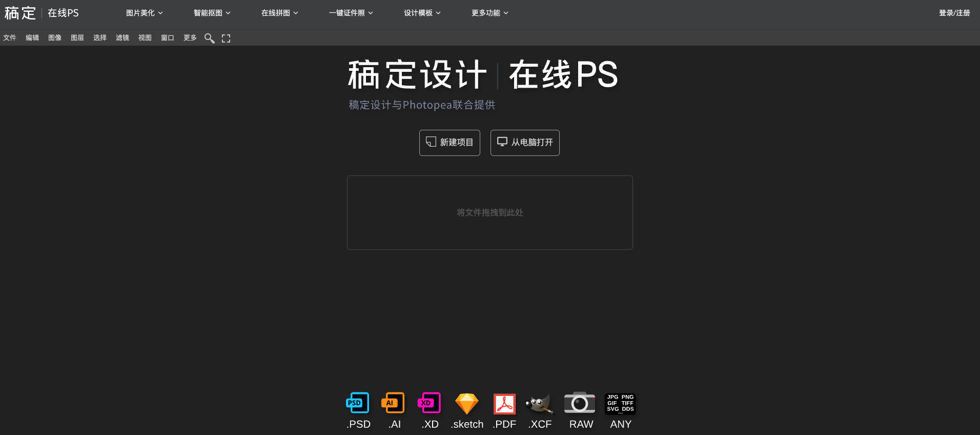This screenshot has height=435, width=980.
Task: Toggle fullscreen with the brackets icon
Action: [x=226, y=38]
